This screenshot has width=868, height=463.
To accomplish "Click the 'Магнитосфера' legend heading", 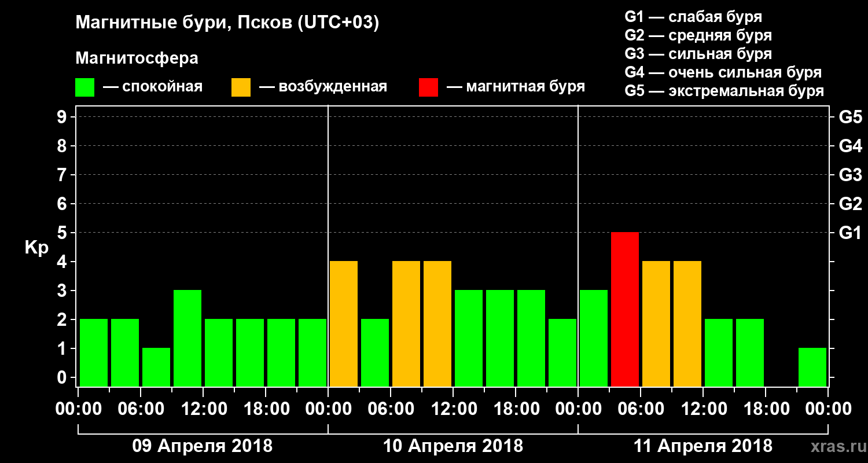I will (x=137, y=58).
